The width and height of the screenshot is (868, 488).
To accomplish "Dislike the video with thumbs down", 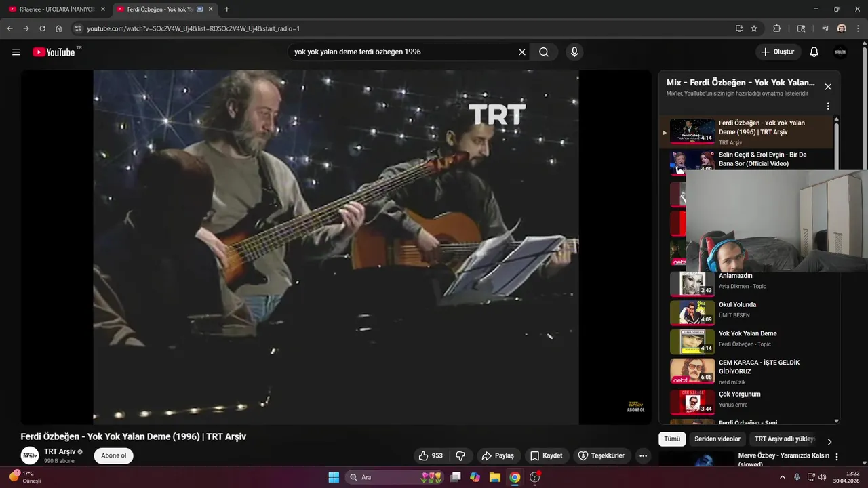I will (460, 455).
